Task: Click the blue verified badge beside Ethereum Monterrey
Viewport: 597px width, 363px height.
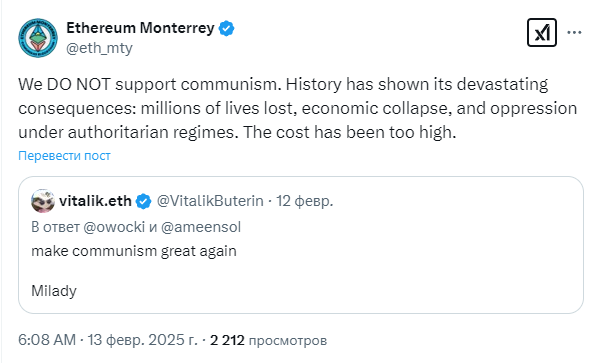Action: (x=227, y=29)
